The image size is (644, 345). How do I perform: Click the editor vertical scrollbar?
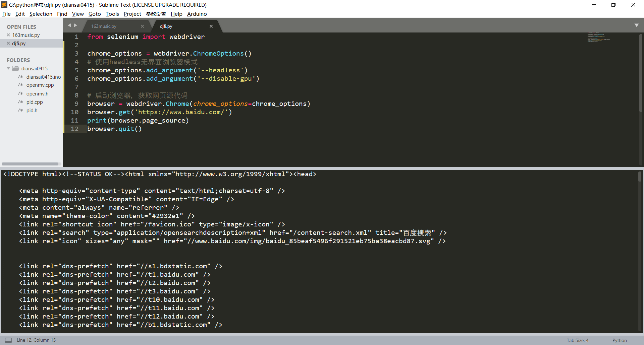pos(641,73)
